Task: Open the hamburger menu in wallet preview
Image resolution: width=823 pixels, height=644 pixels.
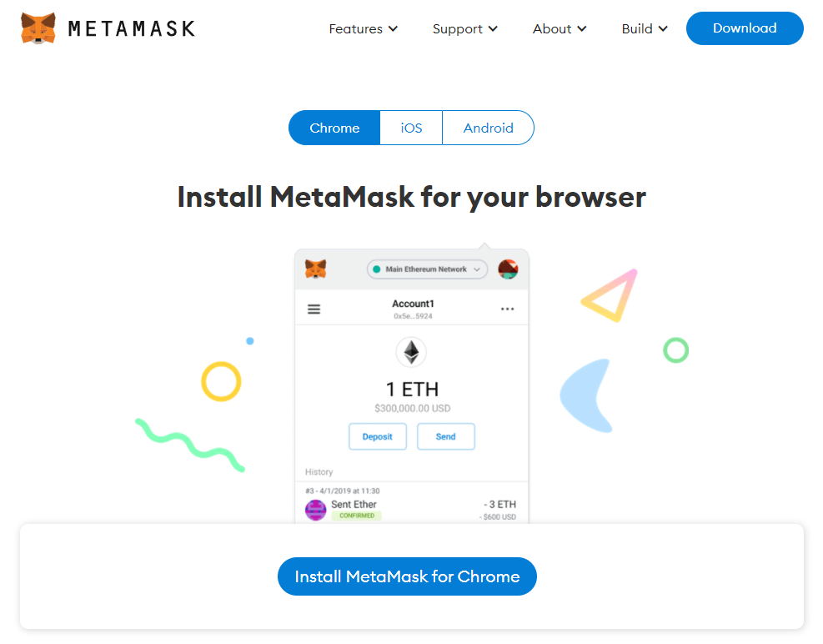Action: (314, 309)
